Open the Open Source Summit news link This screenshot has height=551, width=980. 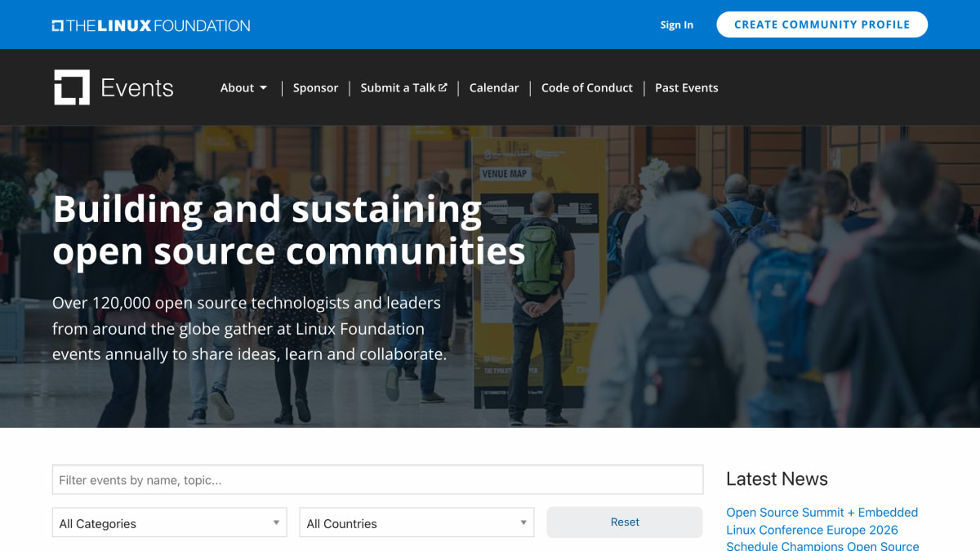pyautogui.click(x=822, y=530)
